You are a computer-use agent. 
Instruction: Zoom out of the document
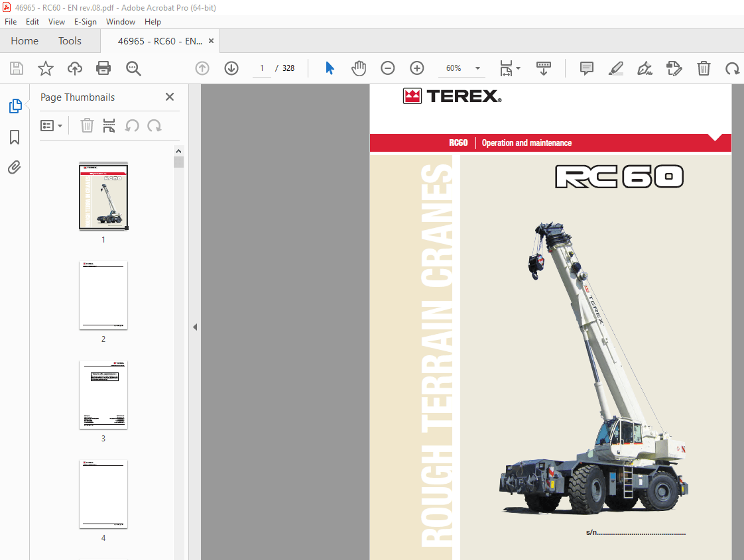point(388,68)
